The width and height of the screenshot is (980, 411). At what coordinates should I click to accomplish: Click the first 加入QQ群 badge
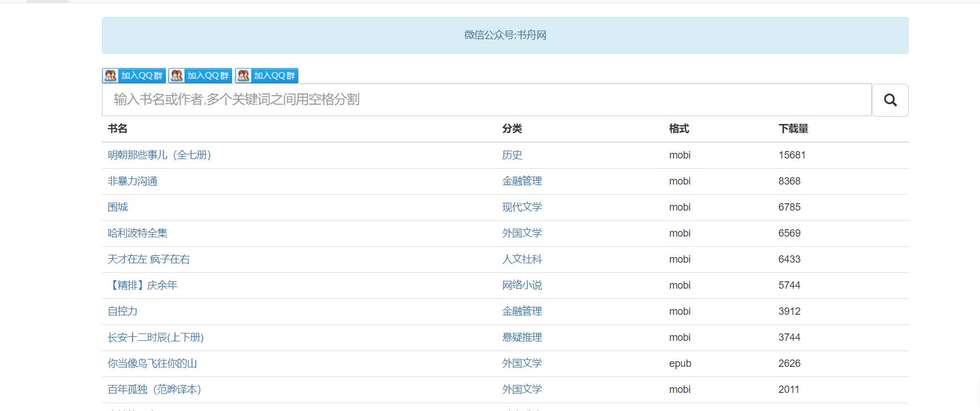(x=134, y=76)
